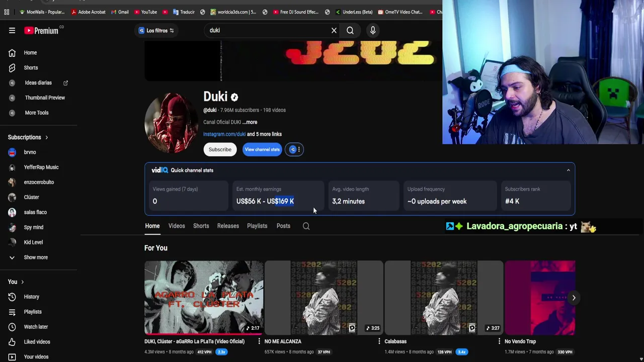Click Duki channel avatar
Image resolution: width=644 pixels, height=362 pixels.
point(172,123)
